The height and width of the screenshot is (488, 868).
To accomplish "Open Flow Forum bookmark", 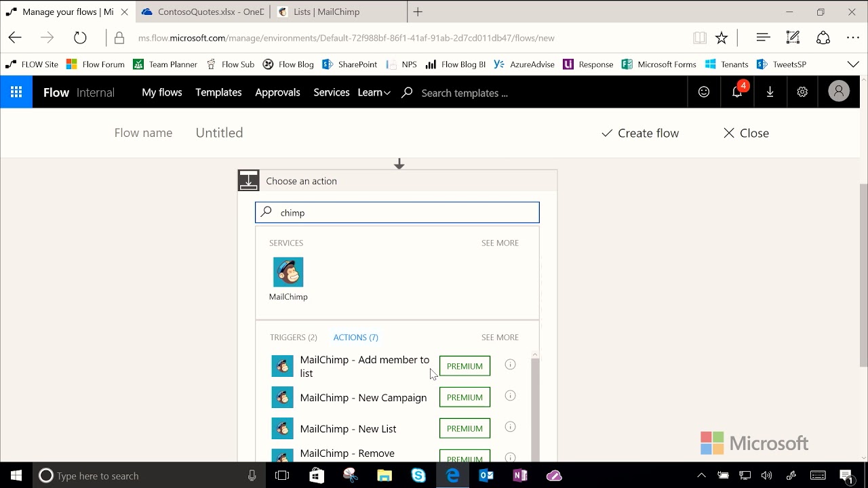I will point(96,64).
